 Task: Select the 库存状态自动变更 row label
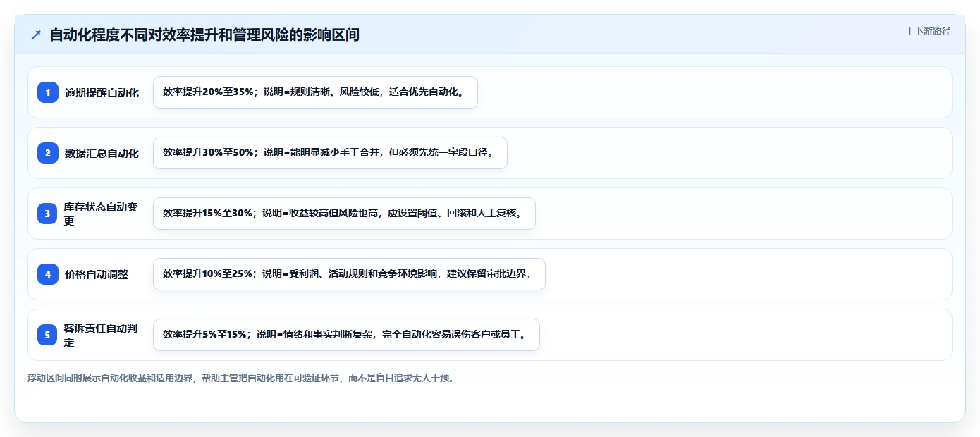click(x=101, y=214)
